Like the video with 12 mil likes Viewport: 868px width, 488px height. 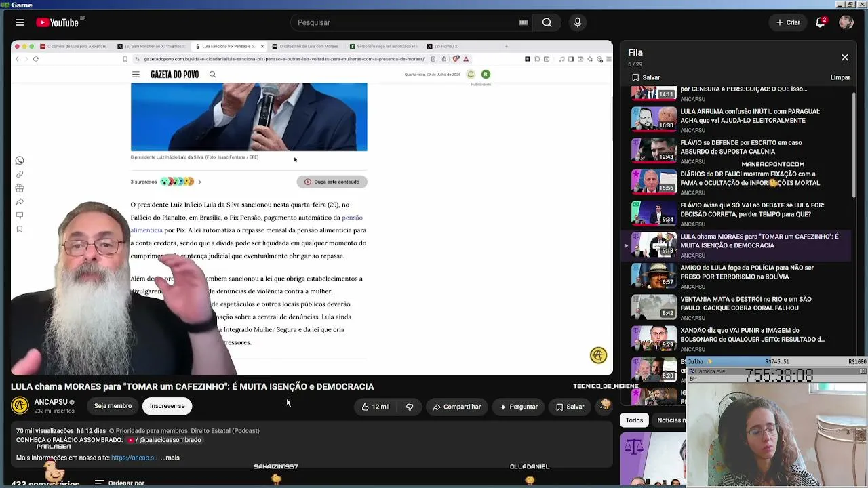coord(375,407)
